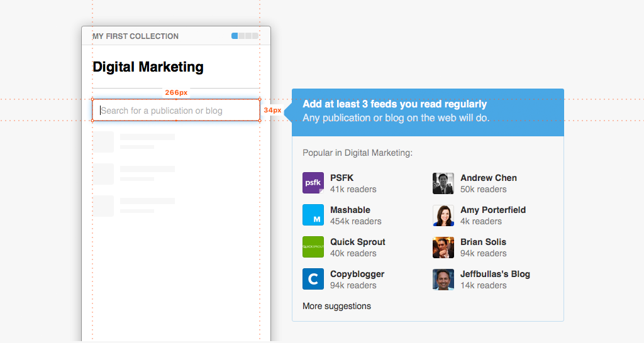Click the '41k readers' text under PSFK
This screenshot has width=644, height=343.
(x=353, y=189)
